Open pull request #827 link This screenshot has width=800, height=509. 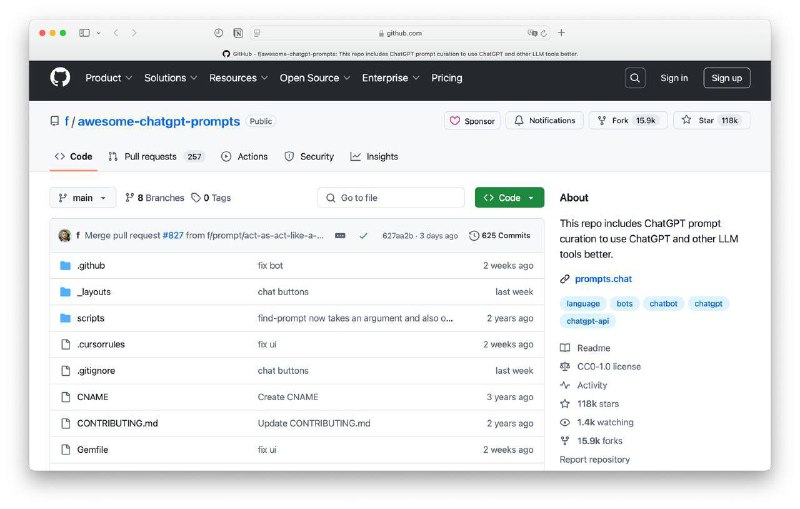click(172, 236)
